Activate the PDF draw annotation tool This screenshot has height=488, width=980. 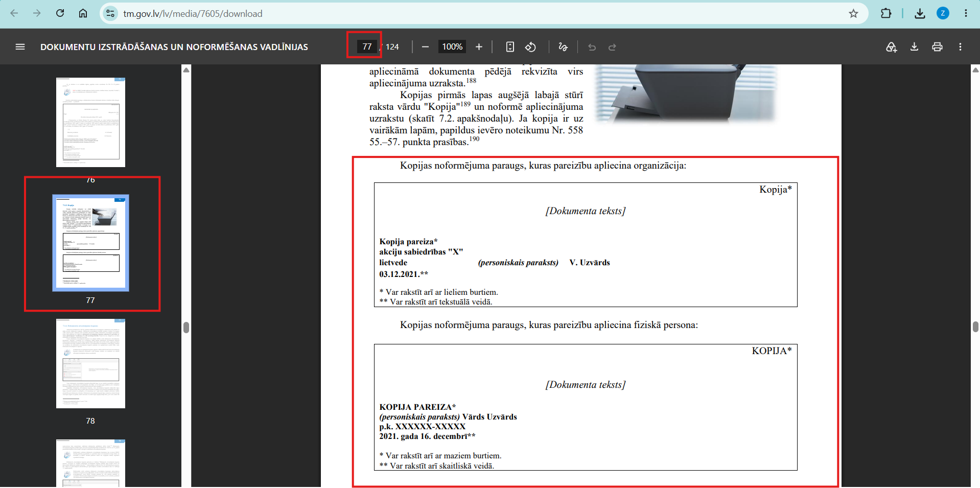[x=563, y=47]
